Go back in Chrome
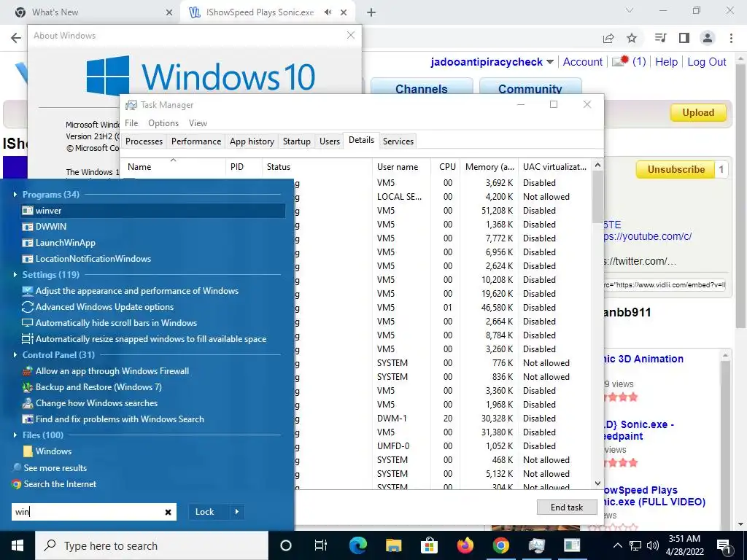 coord(16,38)
